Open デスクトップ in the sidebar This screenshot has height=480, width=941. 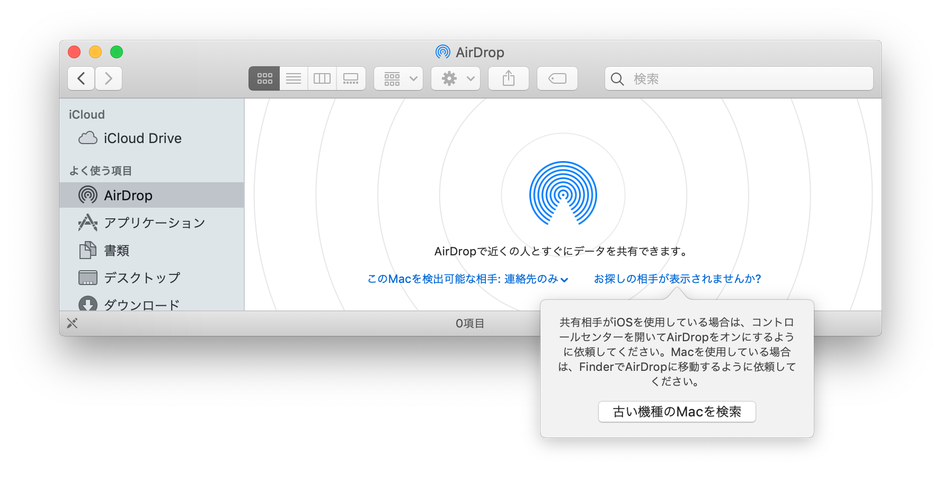[x=151, y=278]
